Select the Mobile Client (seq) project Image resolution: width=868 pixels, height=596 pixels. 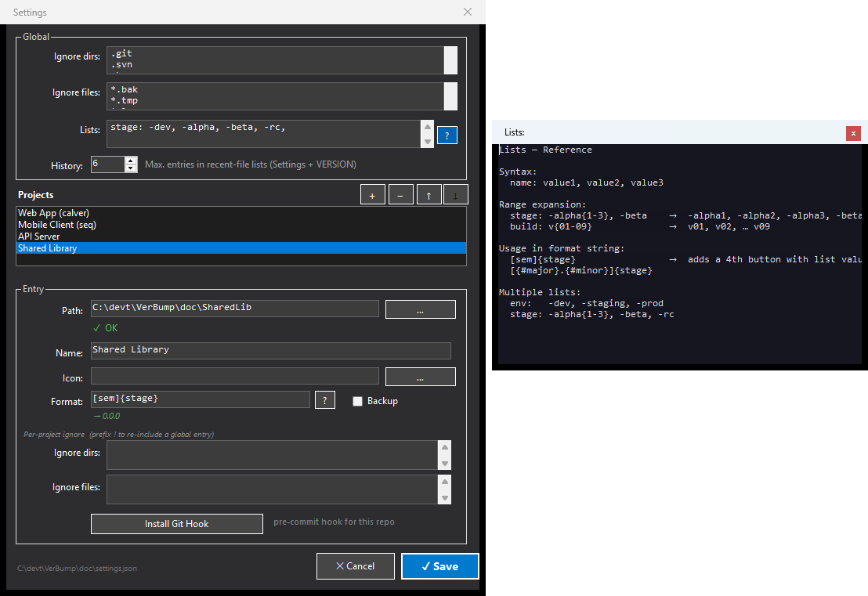(241, 225)
